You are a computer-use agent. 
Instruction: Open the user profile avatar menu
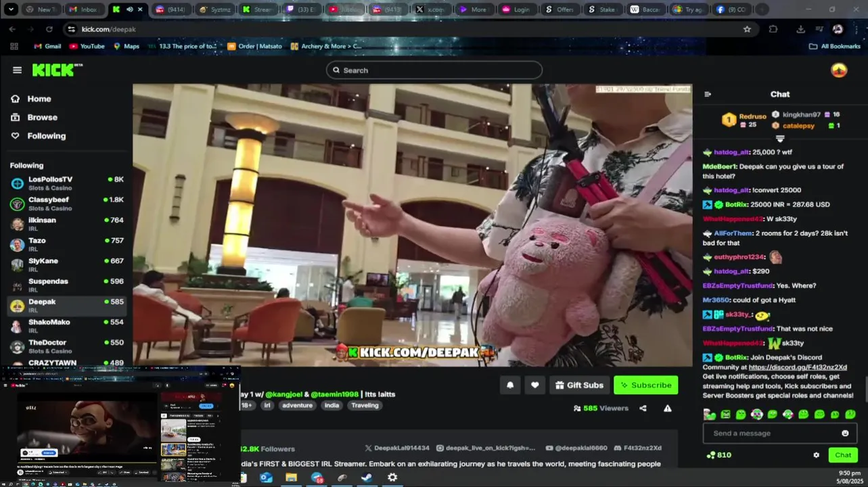pos(839,70)
